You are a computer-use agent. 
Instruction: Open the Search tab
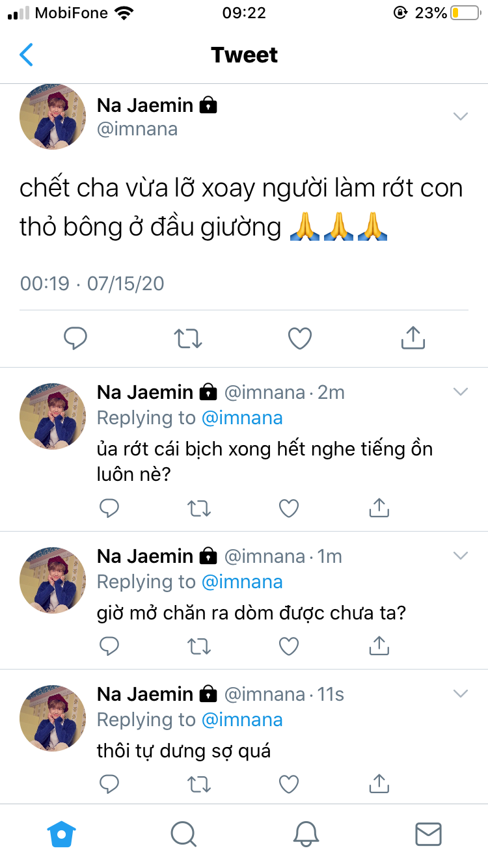click(x=183, y=834)
